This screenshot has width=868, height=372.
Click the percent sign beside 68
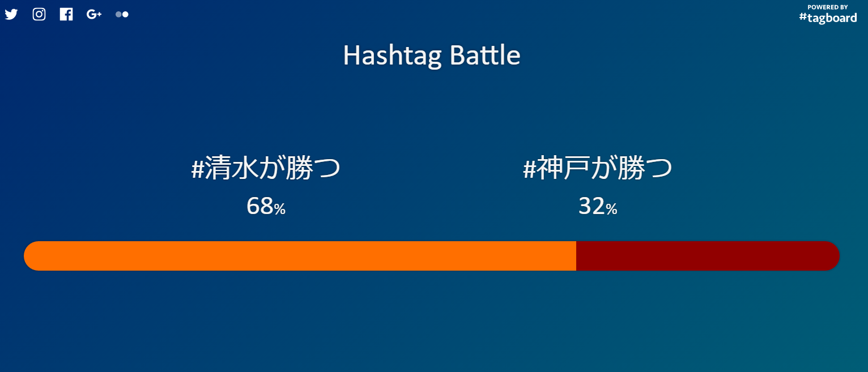coord(280,209)
